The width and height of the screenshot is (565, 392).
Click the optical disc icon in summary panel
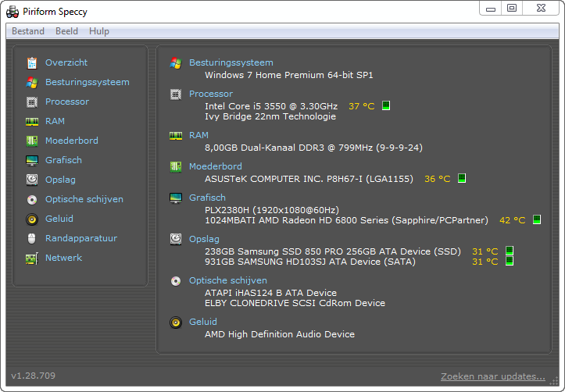176,281
